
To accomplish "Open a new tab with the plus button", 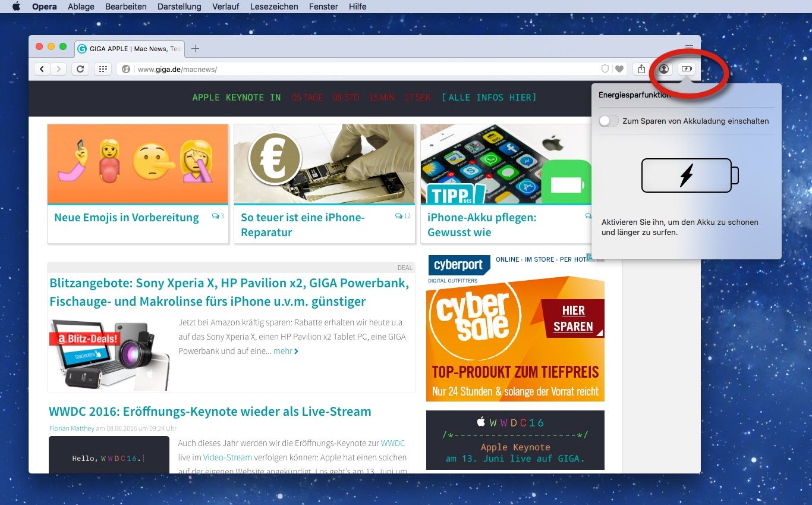I will 195,48.
